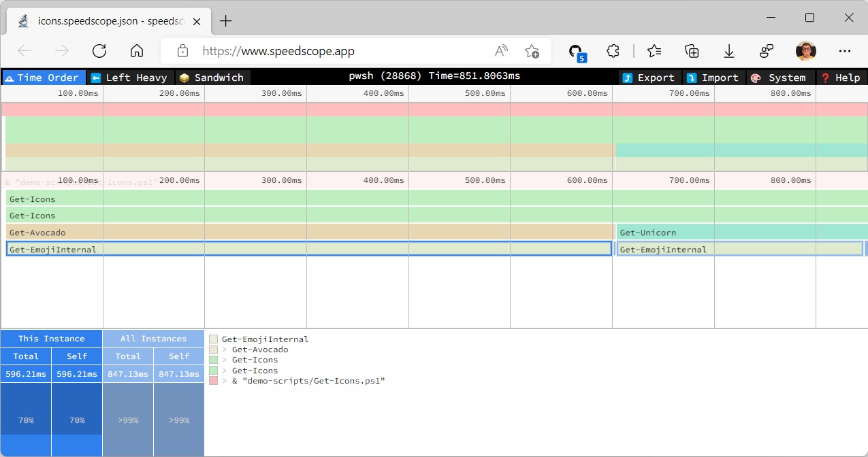This screenshot has width=868, height=457.
Task: Open the user profile avatar
Action: [806, 51]
